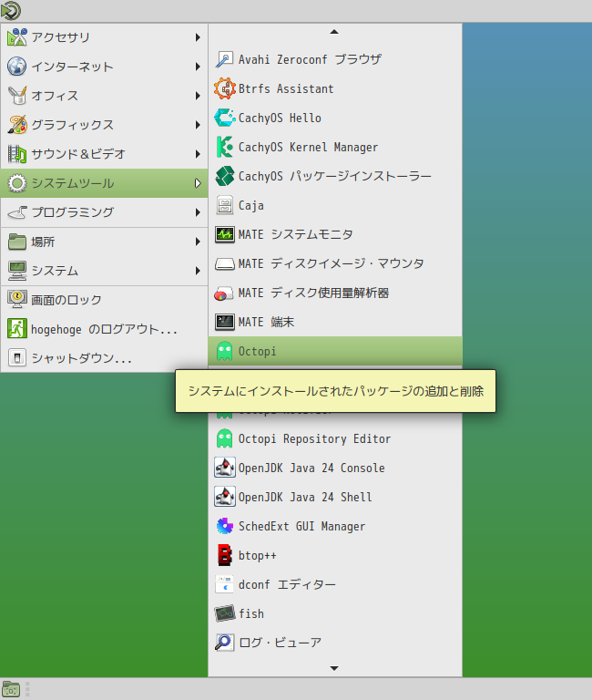Viewport: 592px width, 700px height.
Task: Expand the アクセサリ submenu arrow
Action: click(x=198, y=37)
